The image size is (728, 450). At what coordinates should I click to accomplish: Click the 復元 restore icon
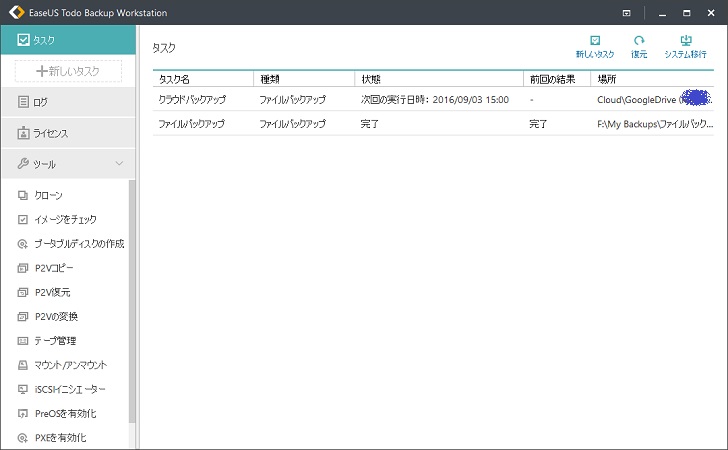tap(639, 40)
